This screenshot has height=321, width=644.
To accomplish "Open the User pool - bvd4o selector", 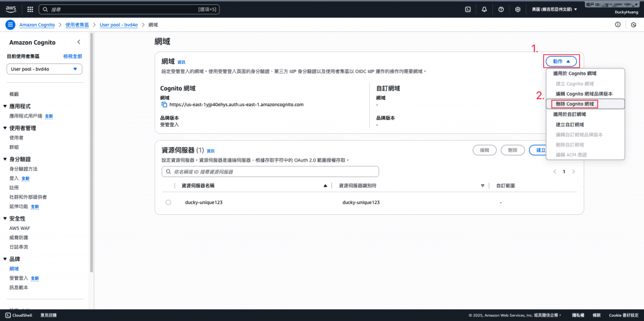I will (x=45, y=69).
